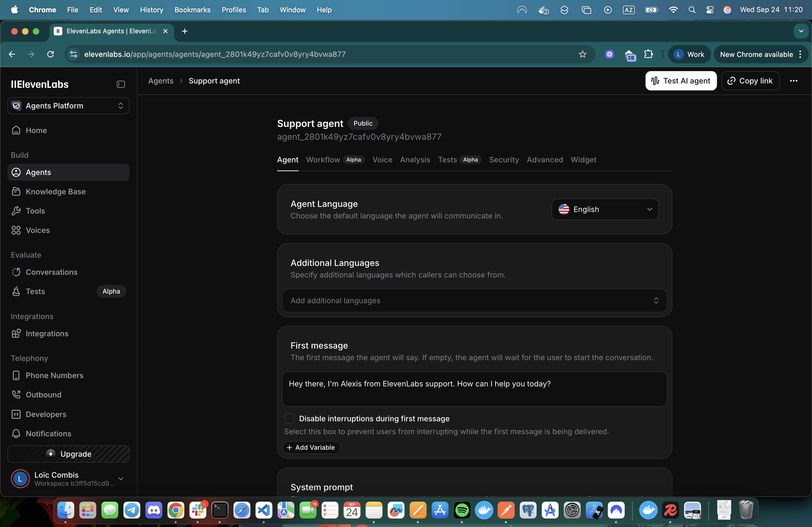Go to Voices in sidebar
The width and height of the screenshot is (812, 527).
click(x=38, y=230)
